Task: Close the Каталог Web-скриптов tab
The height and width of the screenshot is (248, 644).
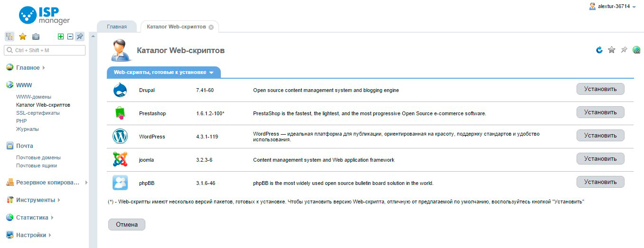Action: click(x=211, y=27)
